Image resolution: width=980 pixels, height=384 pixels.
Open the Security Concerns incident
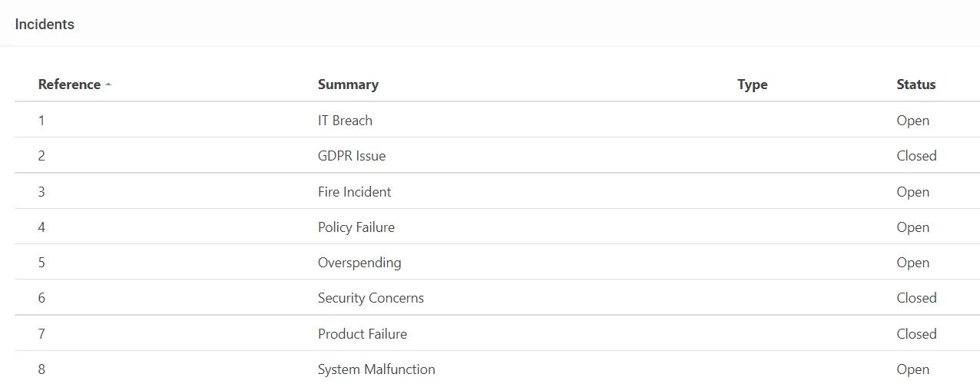[x=371, y=298]
